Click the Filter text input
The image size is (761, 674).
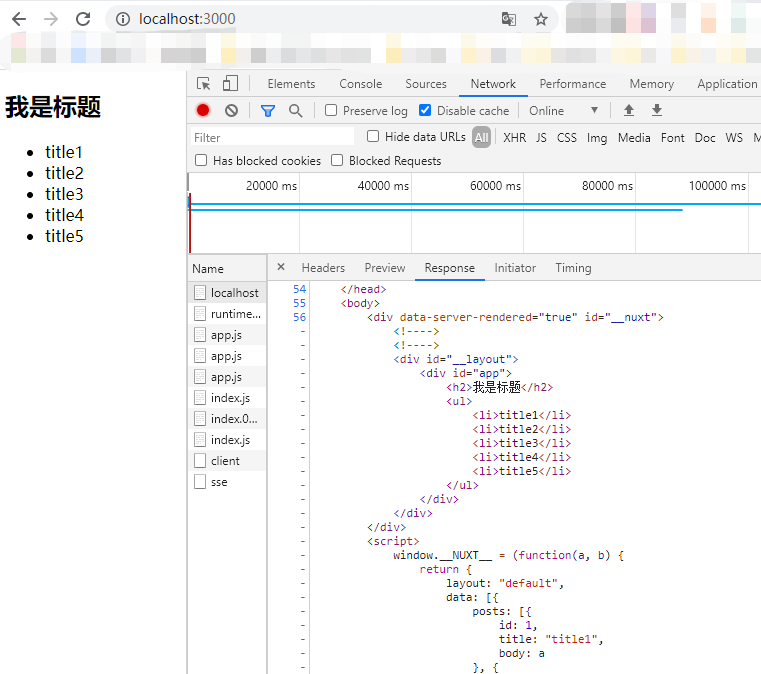272,137
